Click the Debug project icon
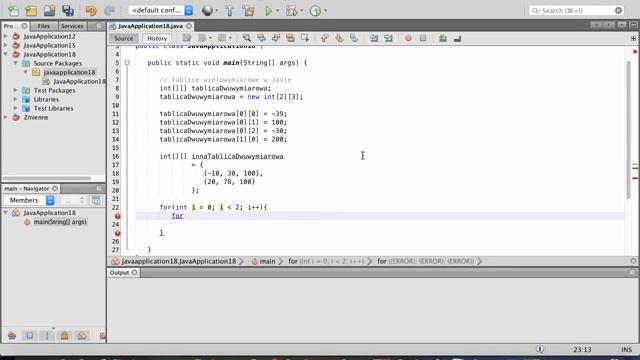The width and height of the screenshot is (640, 360). [291, 11]
